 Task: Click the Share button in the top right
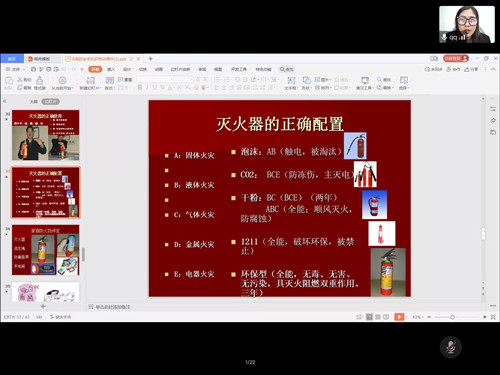471,69
